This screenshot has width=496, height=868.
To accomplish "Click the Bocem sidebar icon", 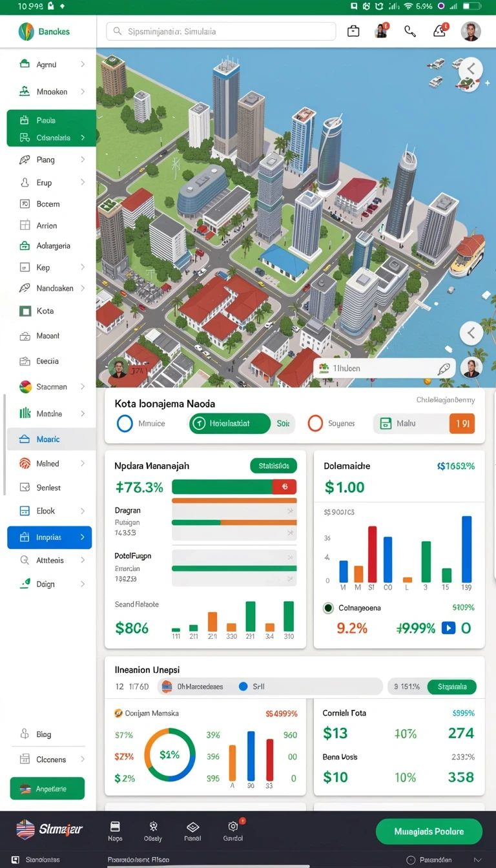I will pyautogui.click(x=25, y=204).
